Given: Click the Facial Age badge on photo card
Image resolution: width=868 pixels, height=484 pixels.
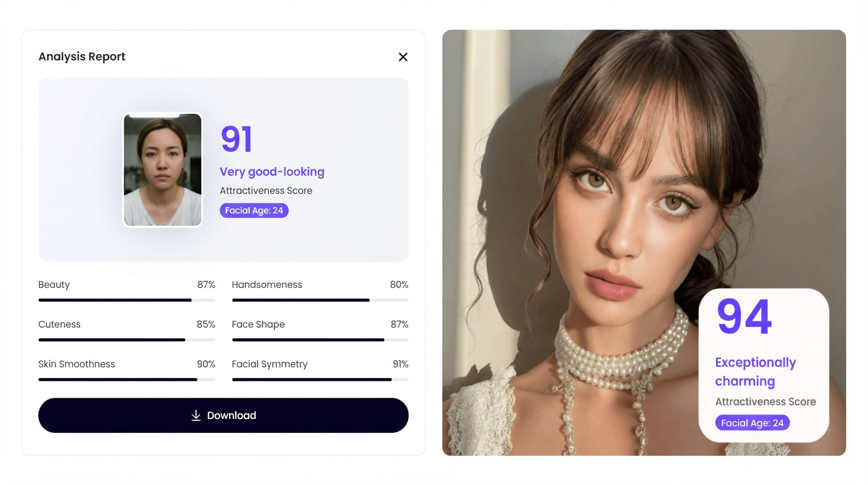Looking at the screenshot, I should [x=752, y=423].
